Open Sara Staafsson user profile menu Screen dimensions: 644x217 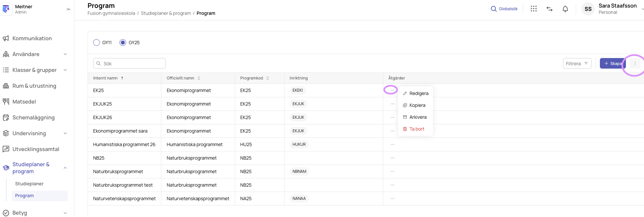(617, 9)
